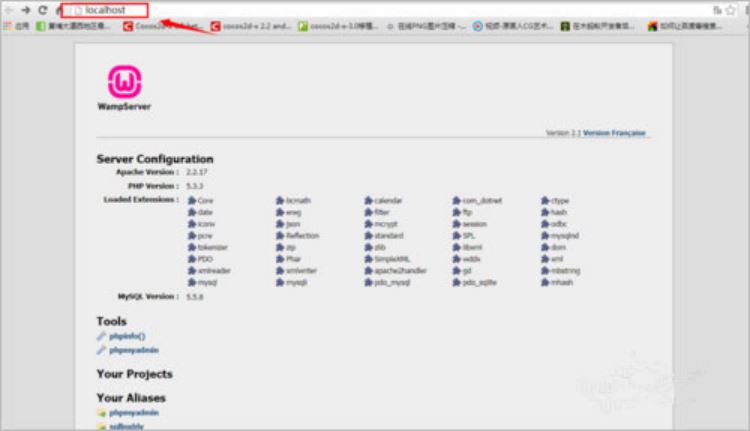Open the sqlbuddy alias link

(x=126, y=426)
